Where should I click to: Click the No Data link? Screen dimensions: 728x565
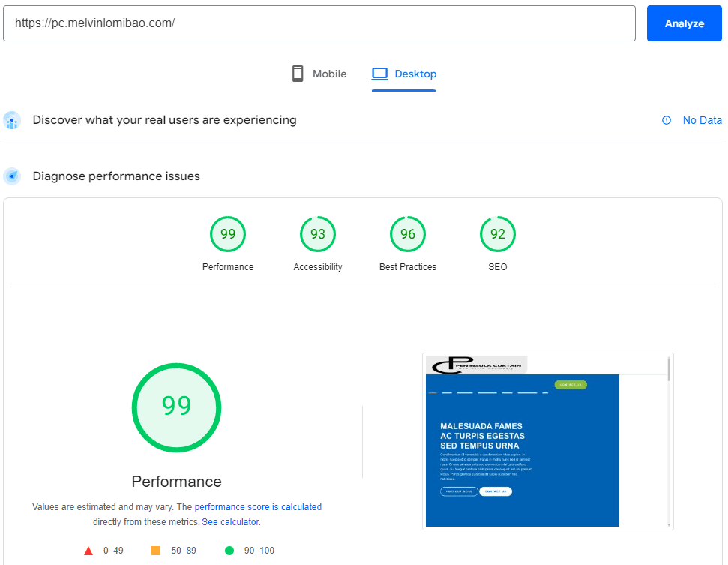(x=702, y=120)
